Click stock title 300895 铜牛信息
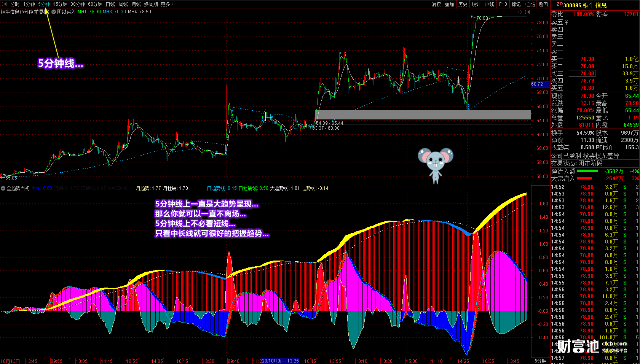The image size is (640, 364). point(585,5)
